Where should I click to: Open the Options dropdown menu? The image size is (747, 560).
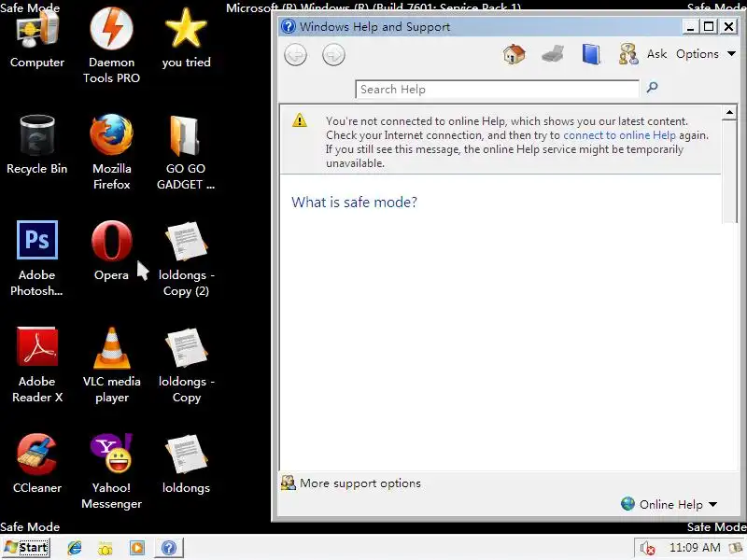coord(706,54)
